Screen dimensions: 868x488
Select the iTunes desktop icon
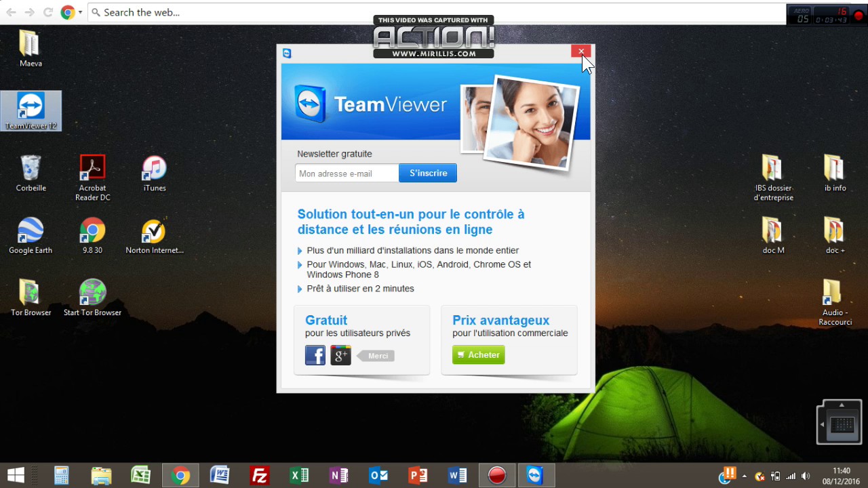pyautogui.click(x=155, y=172)
